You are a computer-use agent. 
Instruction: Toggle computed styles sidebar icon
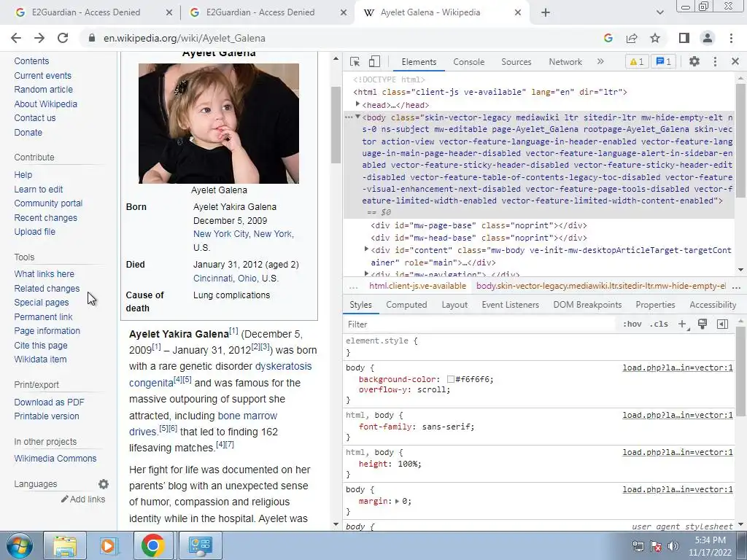(722, 324)
